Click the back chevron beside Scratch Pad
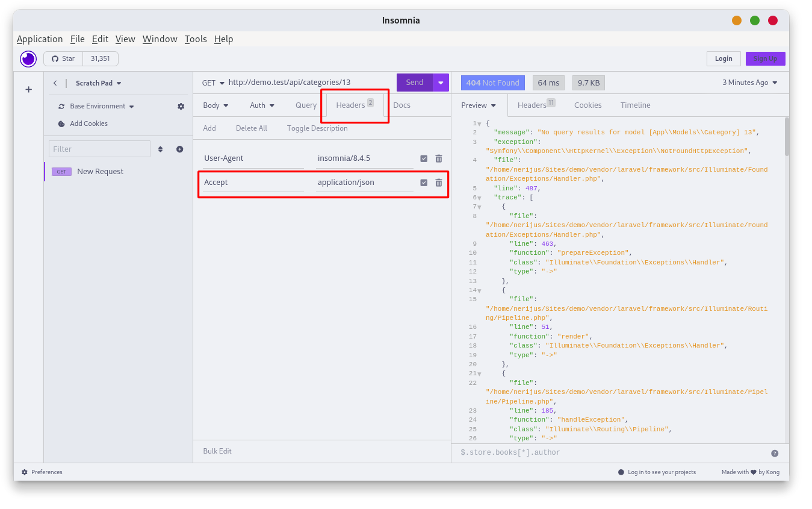The image size is (812, 509). click(x=55, y=83)
